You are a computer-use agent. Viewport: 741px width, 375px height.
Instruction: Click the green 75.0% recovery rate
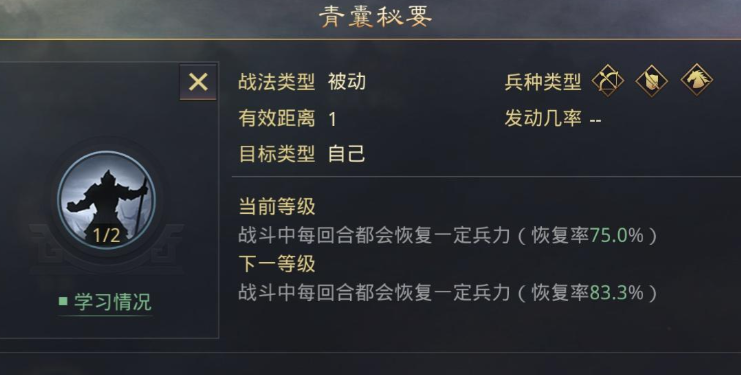617,235
